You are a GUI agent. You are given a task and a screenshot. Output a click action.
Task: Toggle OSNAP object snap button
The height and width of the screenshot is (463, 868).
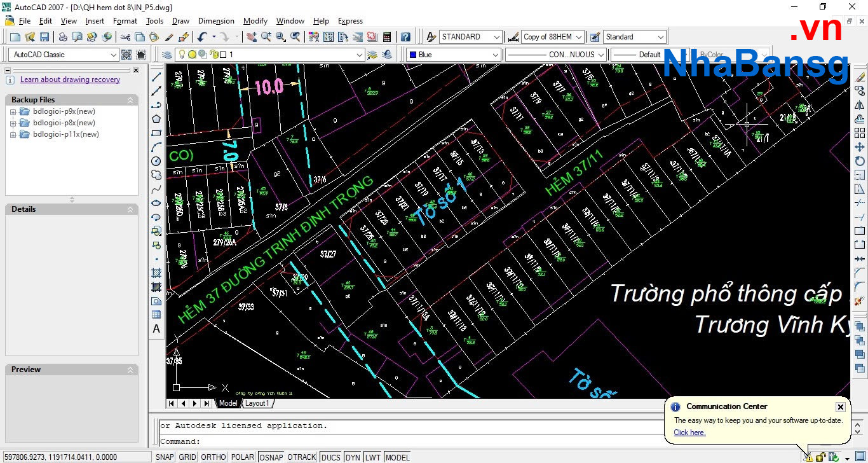coord(271,457)
